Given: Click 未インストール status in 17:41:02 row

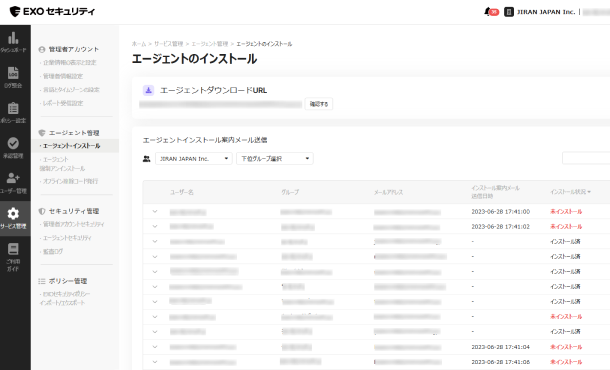Looking at the screenshot, I should coord(566,226).
